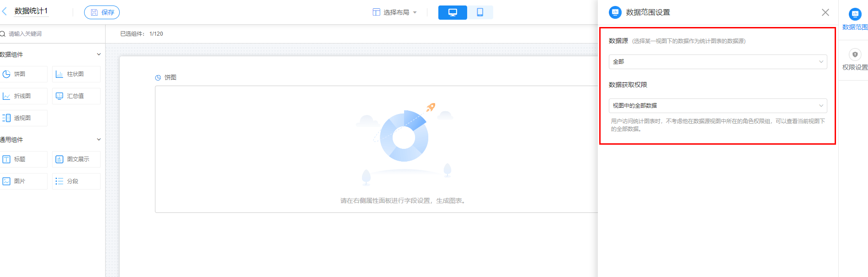Image resolution: width=868 pixels, height=277 pixels.
Task: Collapse the 通用组件 section
Action: tap(99, 140)
